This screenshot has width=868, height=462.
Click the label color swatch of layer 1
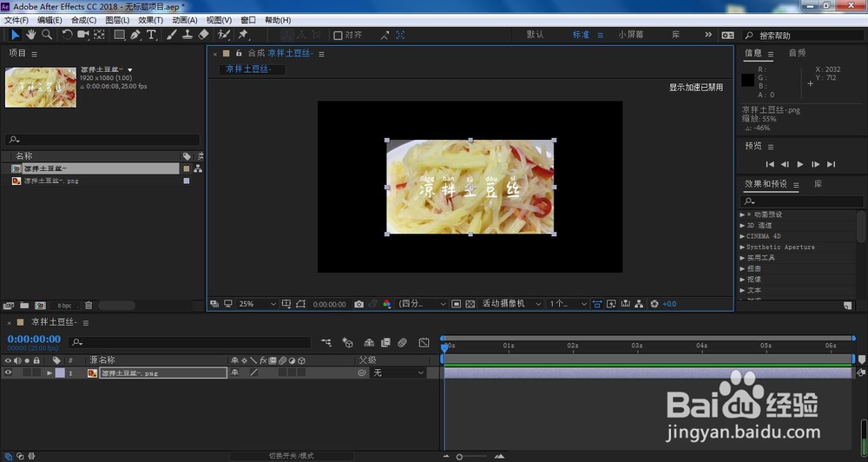(x=60, y=373)
